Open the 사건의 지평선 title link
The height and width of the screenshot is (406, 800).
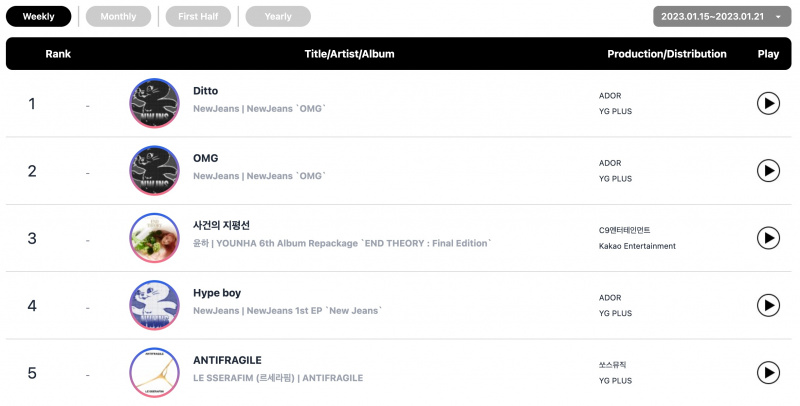221,225
